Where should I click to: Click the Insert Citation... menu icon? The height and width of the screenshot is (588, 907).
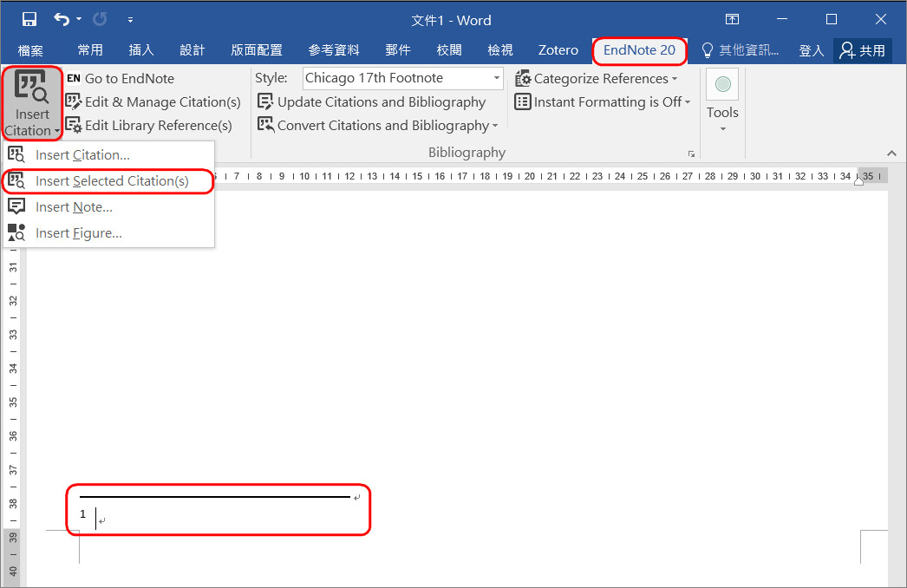click(x=16, y=154)
